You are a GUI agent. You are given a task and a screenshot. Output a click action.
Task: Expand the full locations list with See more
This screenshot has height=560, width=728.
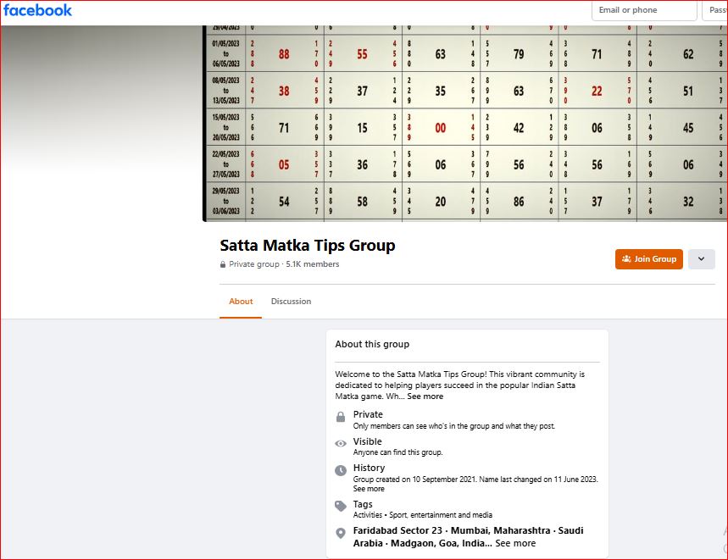[514, 543]
